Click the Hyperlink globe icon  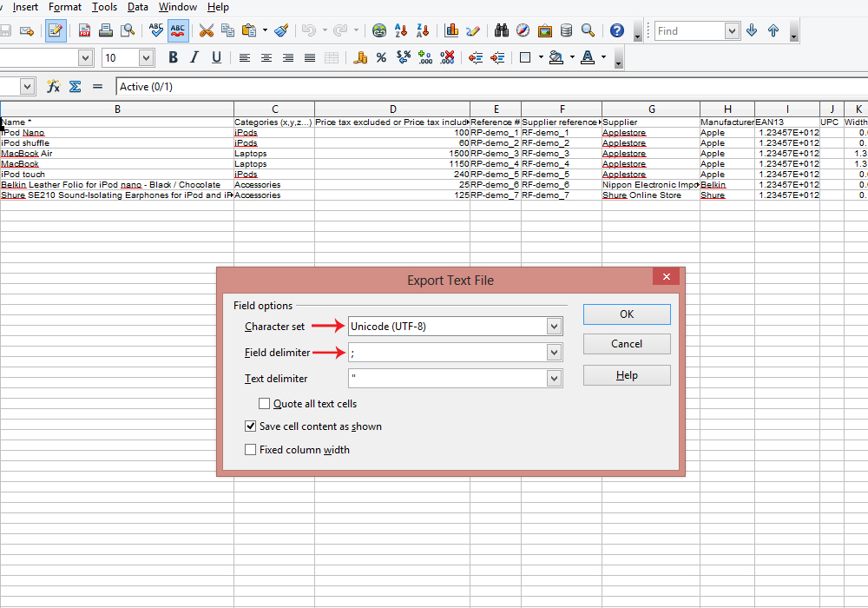(379, 31)
